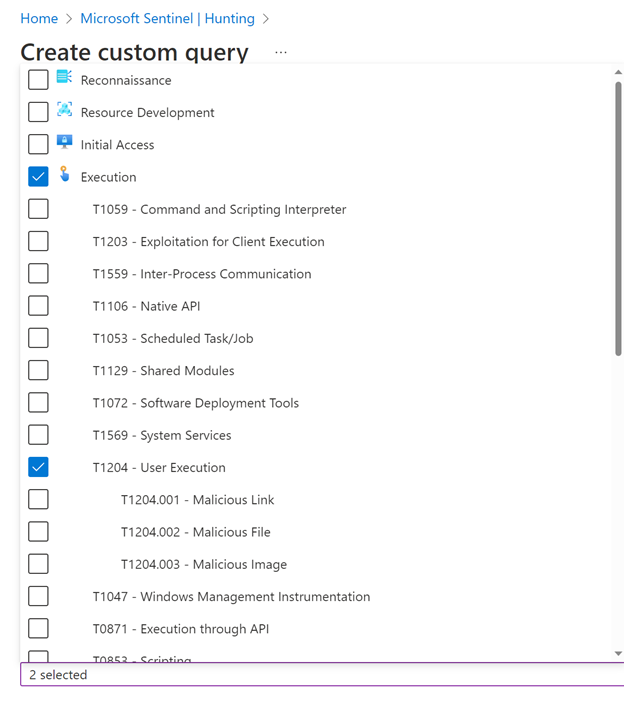Click 'T1203 - Exploitation for Client Execution' text

tap(208, 242)
